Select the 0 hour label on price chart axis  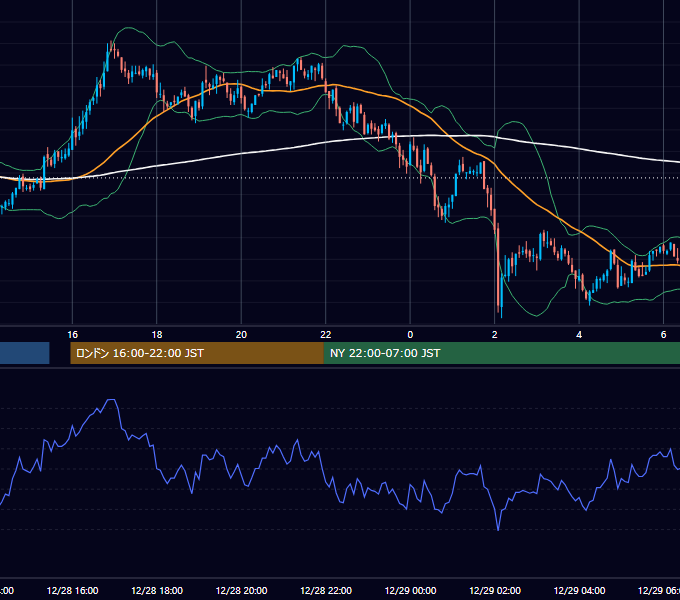410,334
